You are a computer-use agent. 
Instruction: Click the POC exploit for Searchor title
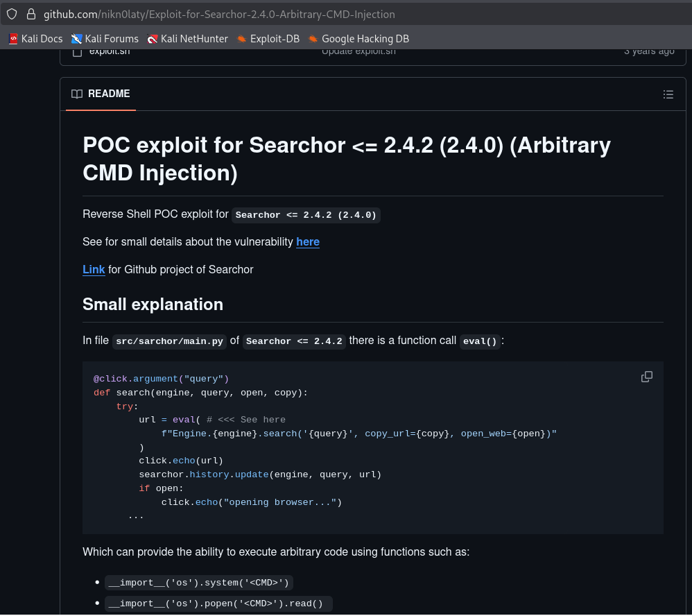(x=347, y=159)
